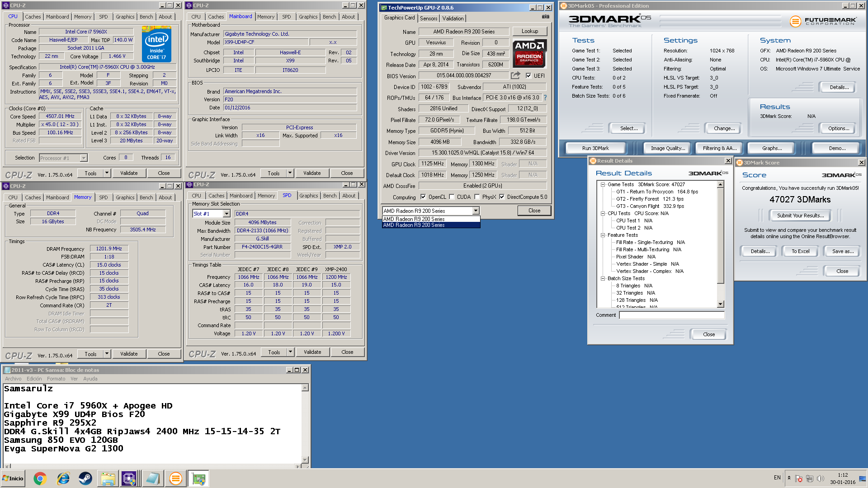
Task: Open the Inicio start menu
Action: point(13,479)
